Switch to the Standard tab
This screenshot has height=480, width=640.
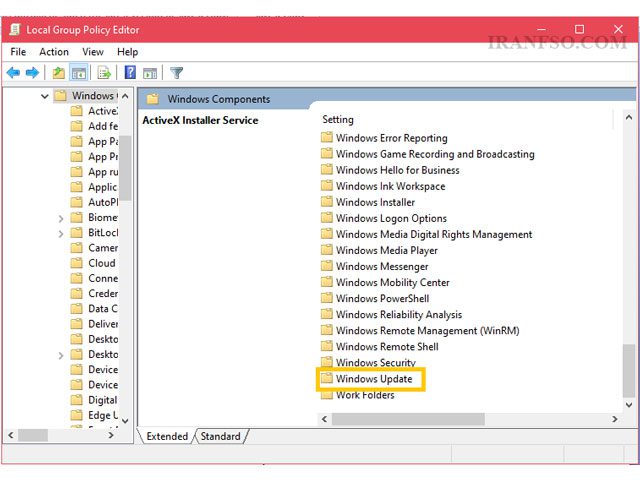[220, 436]
